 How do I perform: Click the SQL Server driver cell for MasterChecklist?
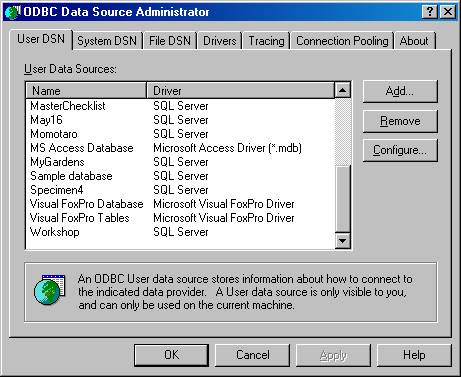click(x=181, y=106)
